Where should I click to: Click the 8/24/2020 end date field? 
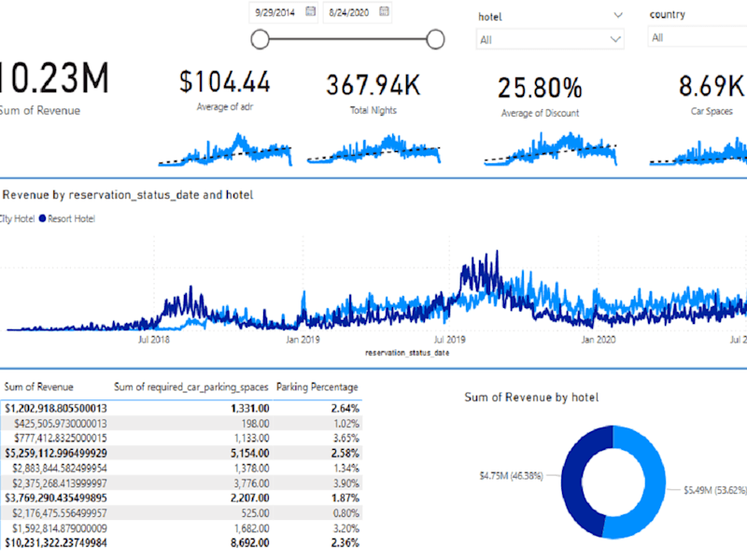point(348,12)
